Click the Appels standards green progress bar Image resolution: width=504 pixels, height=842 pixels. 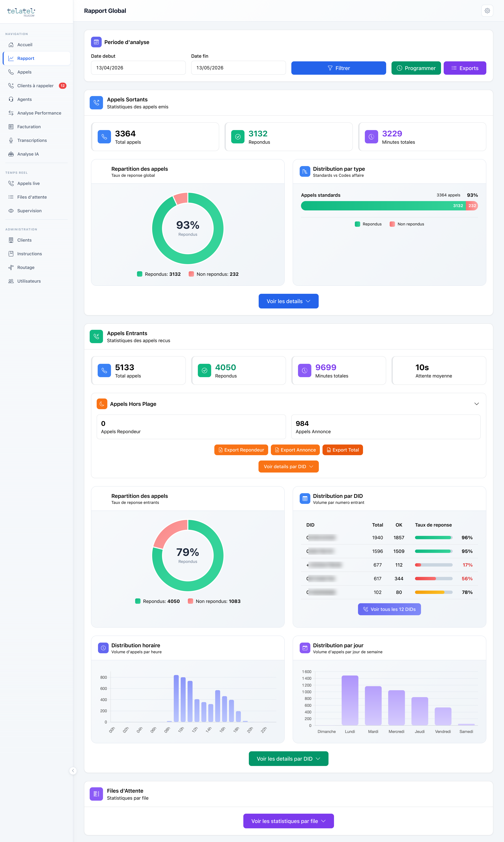point(383,206)
